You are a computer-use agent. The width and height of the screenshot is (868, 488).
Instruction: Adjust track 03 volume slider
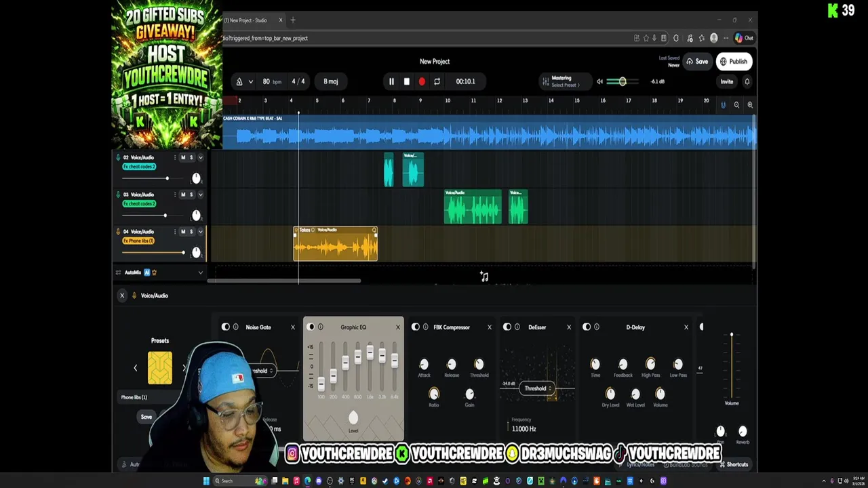153,216
